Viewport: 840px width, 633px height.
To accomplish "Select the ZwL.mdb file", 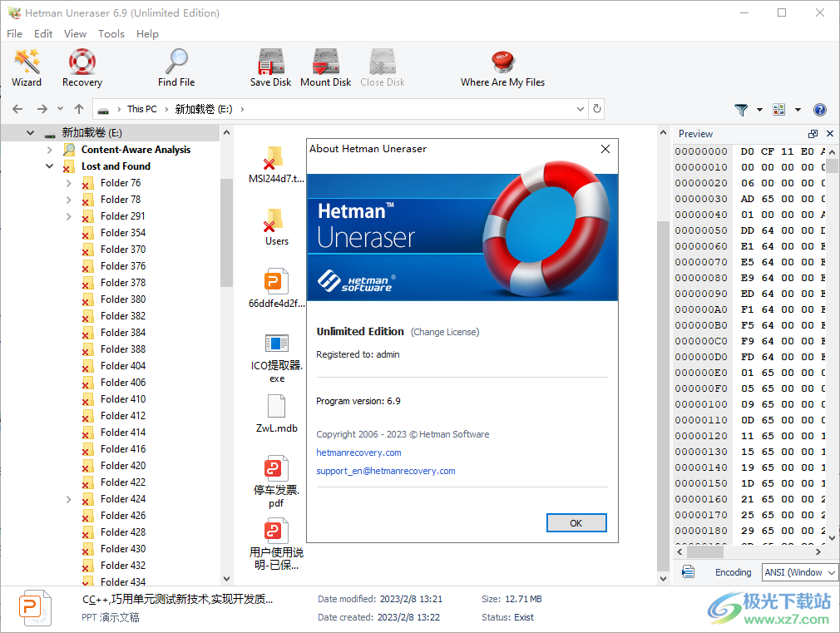I will coord(276,413).
